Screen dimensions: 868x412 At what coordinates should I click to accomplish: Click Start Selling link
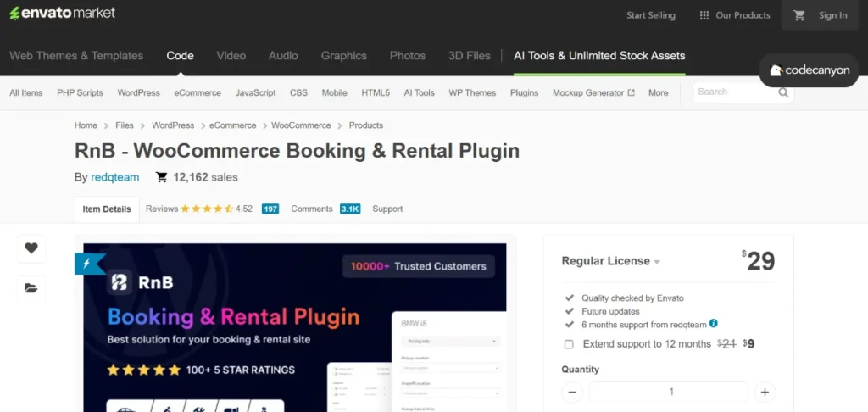(x=651, y=15)
